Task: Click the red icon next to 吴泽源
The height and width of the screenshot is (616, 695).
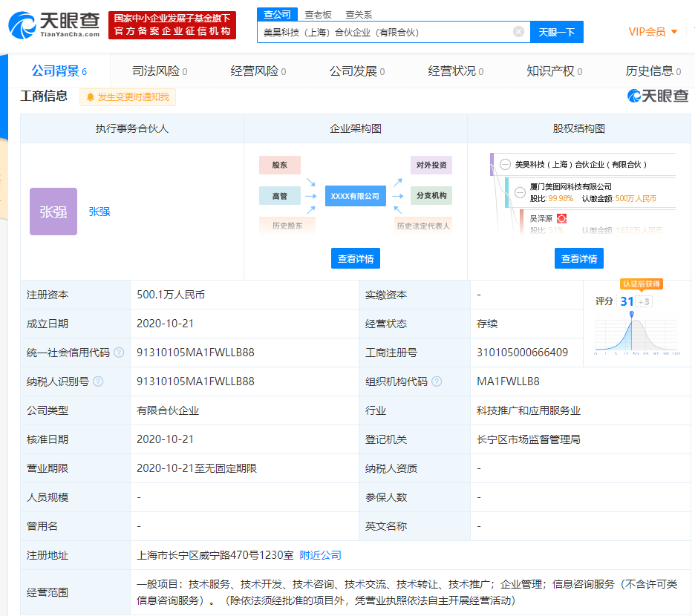Action: (x=561, y=218)
